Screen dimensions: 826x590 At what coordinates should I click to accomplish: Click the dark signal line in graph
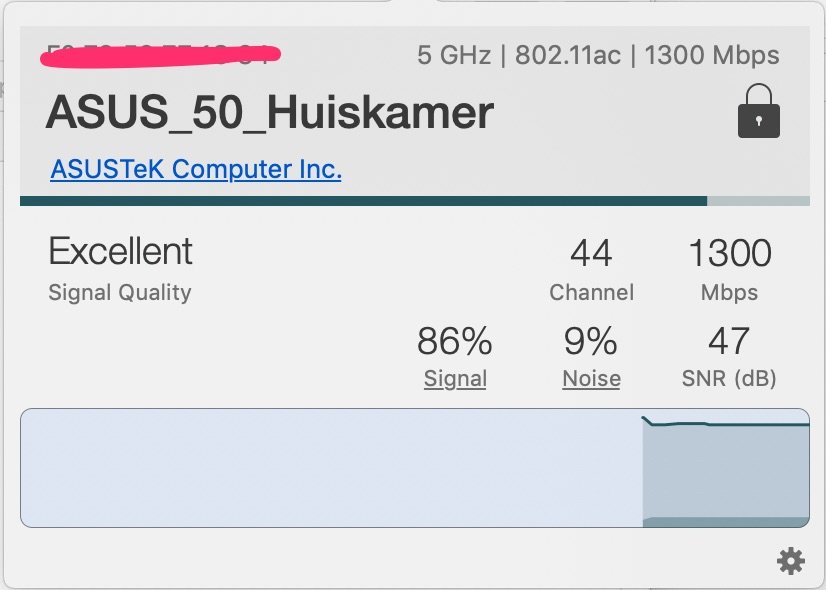(x=726, y=423)
